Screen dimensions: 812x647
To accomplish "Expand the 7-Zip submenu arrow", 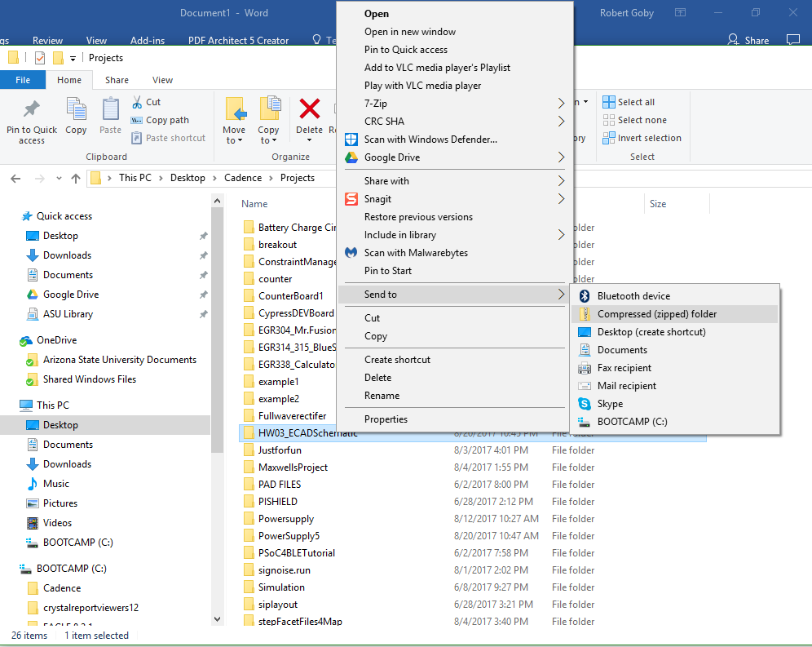I will click(x=561, y=104).
